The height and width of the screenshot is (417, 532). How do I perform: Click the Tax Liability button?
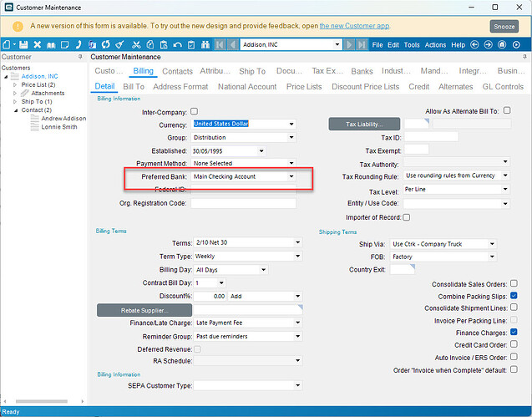coord(364,125)
